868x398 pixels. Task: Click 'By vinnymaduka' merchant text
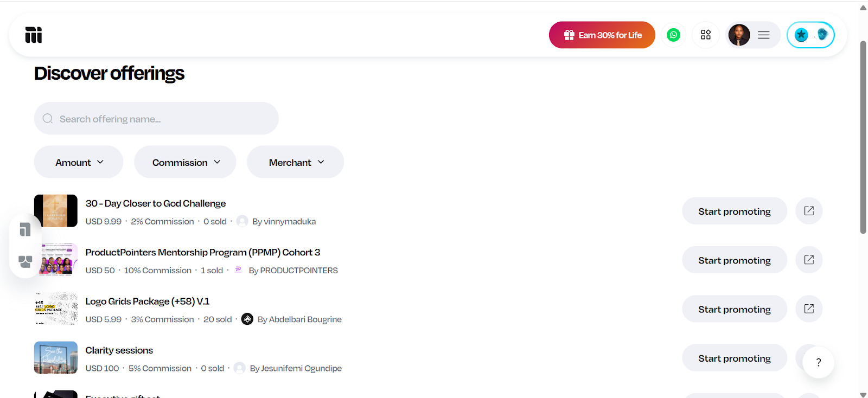coord(284,221)
